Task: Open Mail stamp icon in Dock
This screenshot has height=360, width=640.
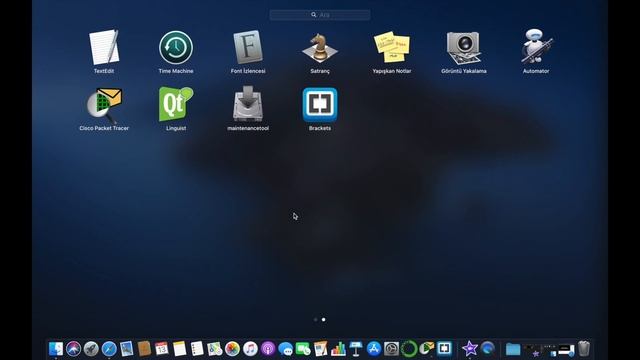Action: coord(127,349)
